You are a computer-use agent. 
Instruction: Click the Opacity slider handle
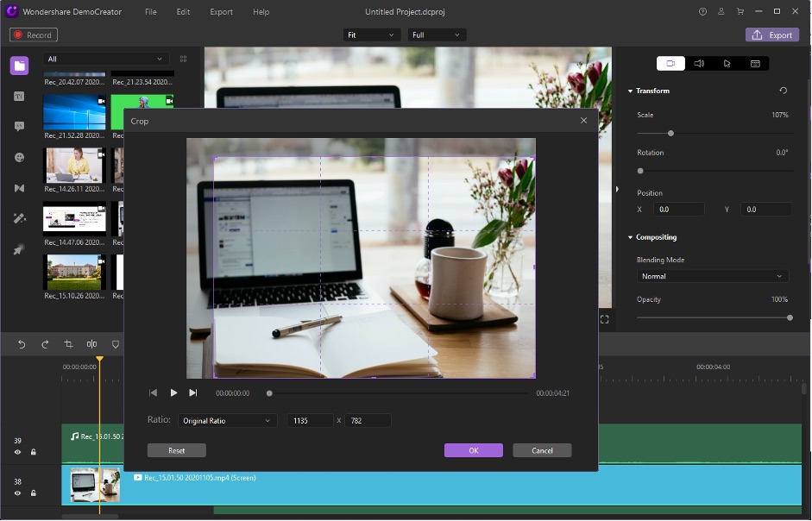790,317
